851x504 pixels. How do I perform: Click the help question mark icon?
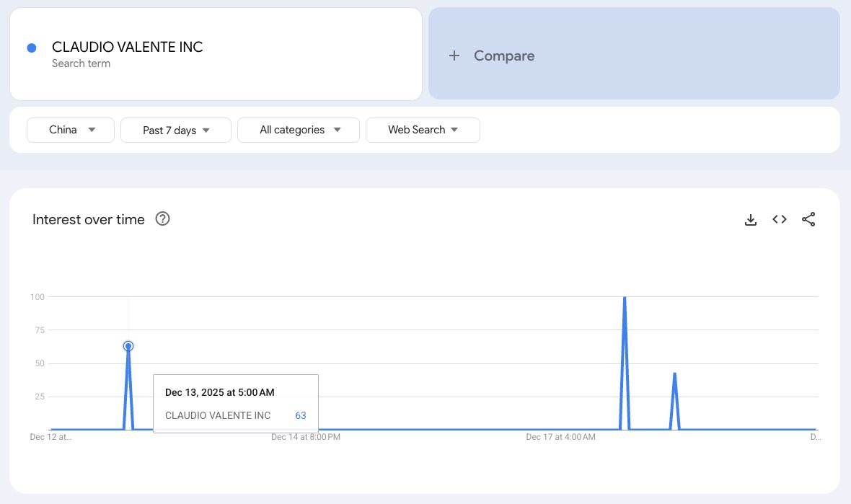click(x=162, y=218)
